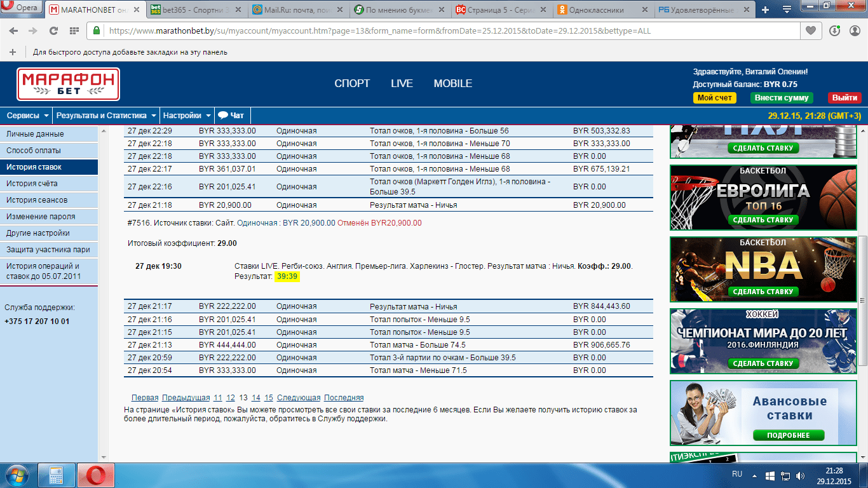Open the LIVE section in header

point(402,84)
